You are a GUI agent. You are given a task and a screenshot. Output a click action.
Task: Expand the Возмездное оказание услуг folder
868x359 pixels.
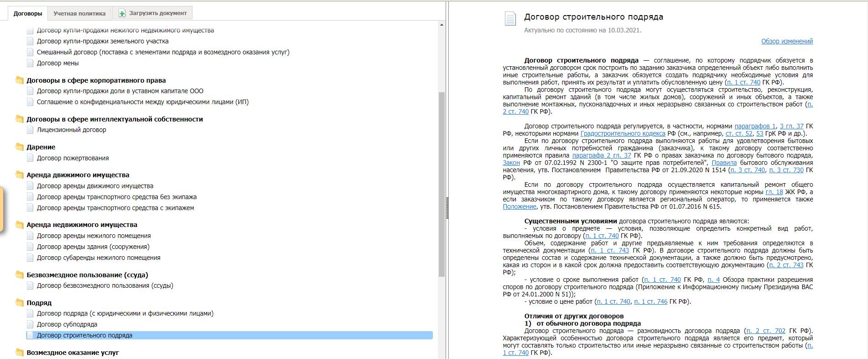(x=20, y=353)
